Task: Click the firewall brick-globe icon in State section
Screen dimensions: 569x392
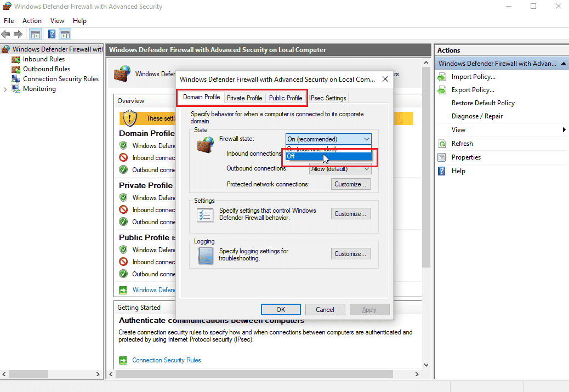Action: click(206, 144)
